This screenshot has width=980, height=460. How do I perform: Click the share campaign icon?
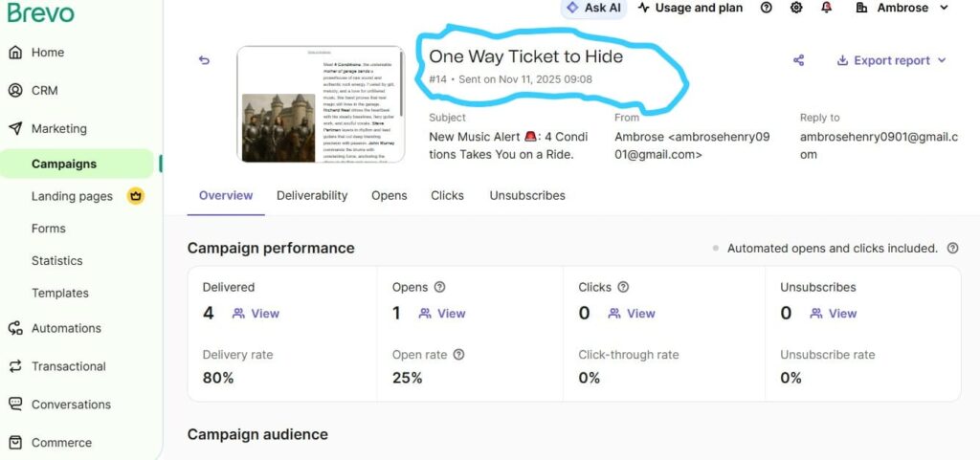799,60
